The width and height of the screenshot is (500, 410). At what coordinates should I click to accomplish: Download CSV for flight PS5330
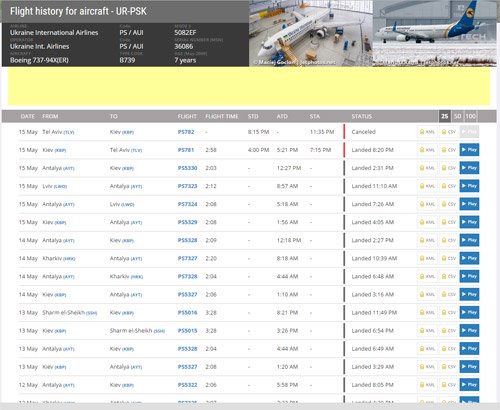coord(448,168)
